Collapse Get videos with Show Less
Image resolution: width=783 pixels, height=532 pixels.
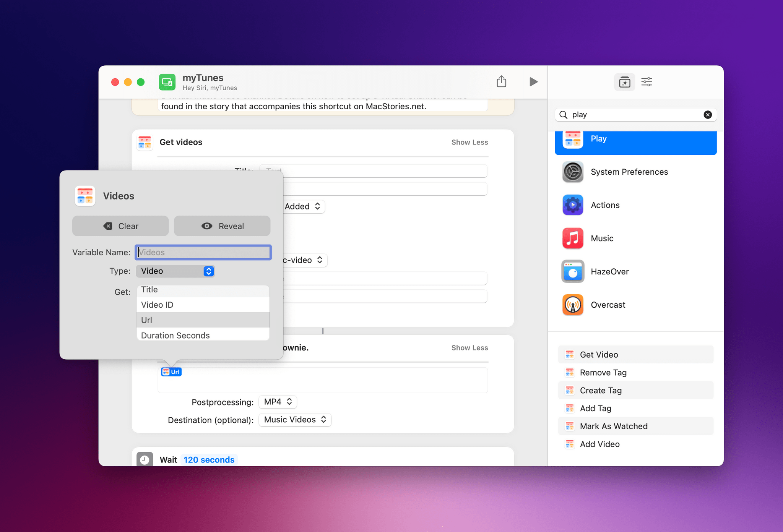pyautogui.click(x=469, y=142)
